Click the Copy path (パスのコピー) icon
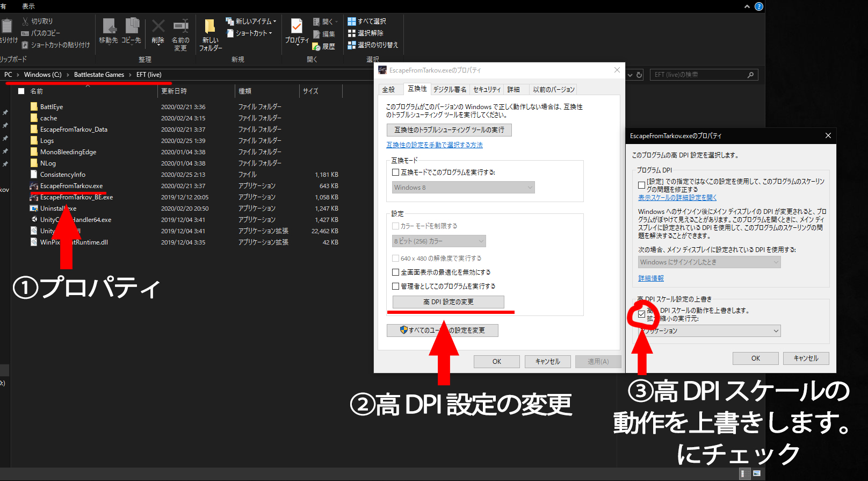 point(25,33)
